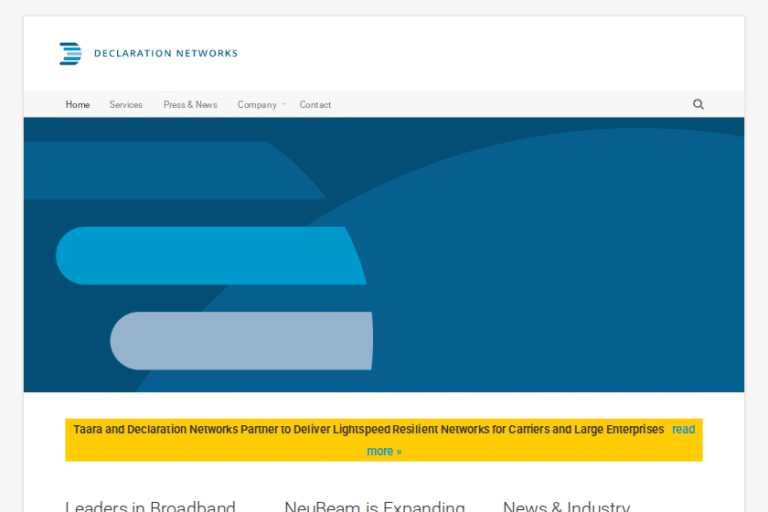Go to the Home menu item
768x512 pixels.
click(78, 105)
